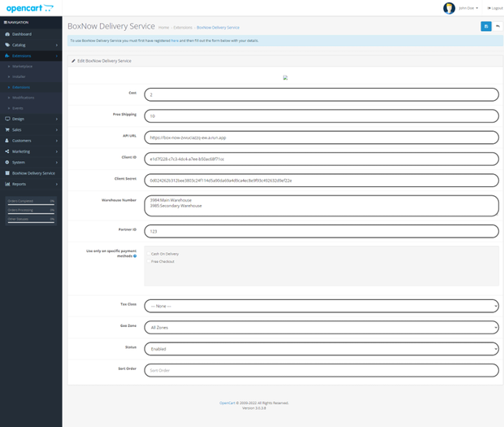
Task: Open the Geo Zone dropdown
Action: (x=321, y=327)
